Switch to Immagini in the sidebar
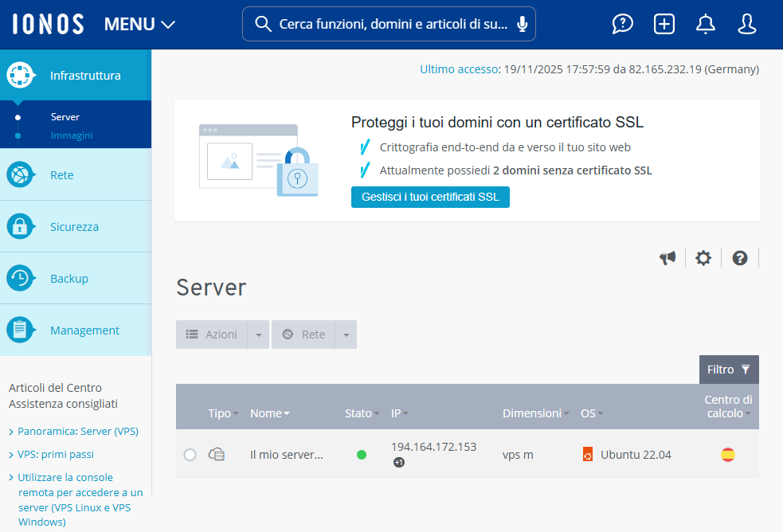 click(71, 133)
